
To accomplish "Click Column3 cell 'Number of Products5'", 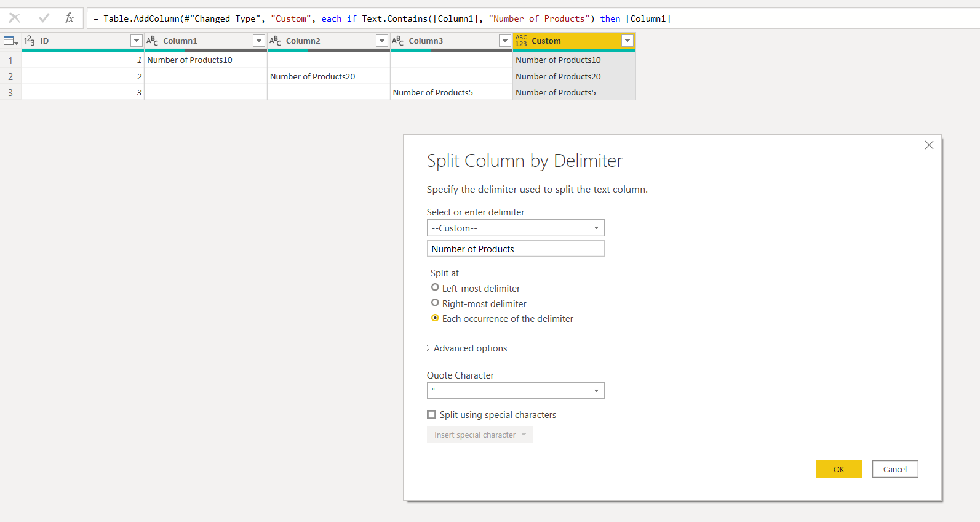I will [452, 92].
